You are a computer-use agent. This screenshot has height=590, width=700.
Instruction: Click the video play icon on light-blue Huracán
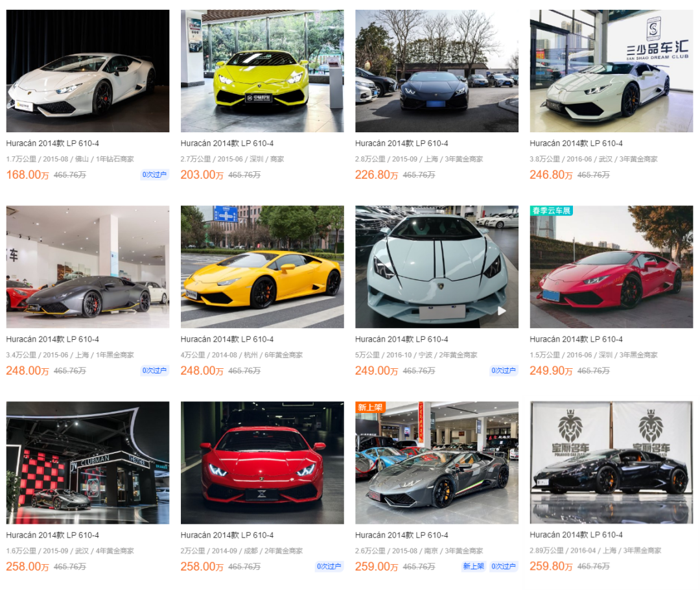click(x=502, y=311)
